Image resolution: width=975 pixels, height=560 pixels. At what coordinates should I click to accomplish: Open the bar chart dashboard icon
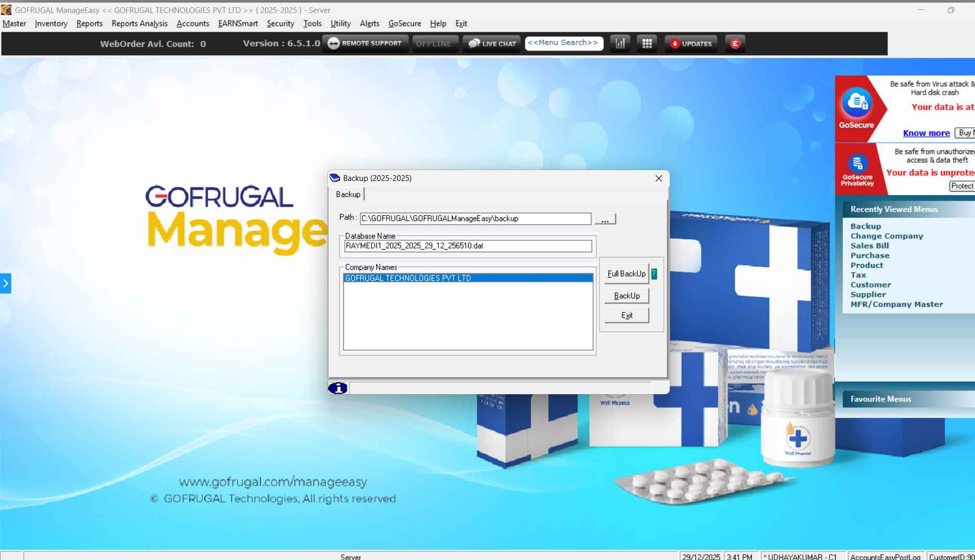click(x=620, y=44)
